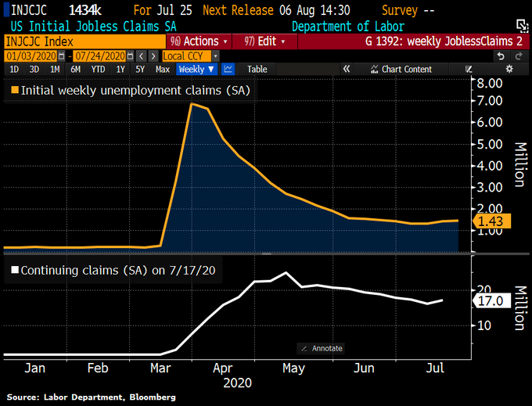Viewport: 532px width, 406px height.
Task: Switch to the Table view tab
Action: click(257, 69)
